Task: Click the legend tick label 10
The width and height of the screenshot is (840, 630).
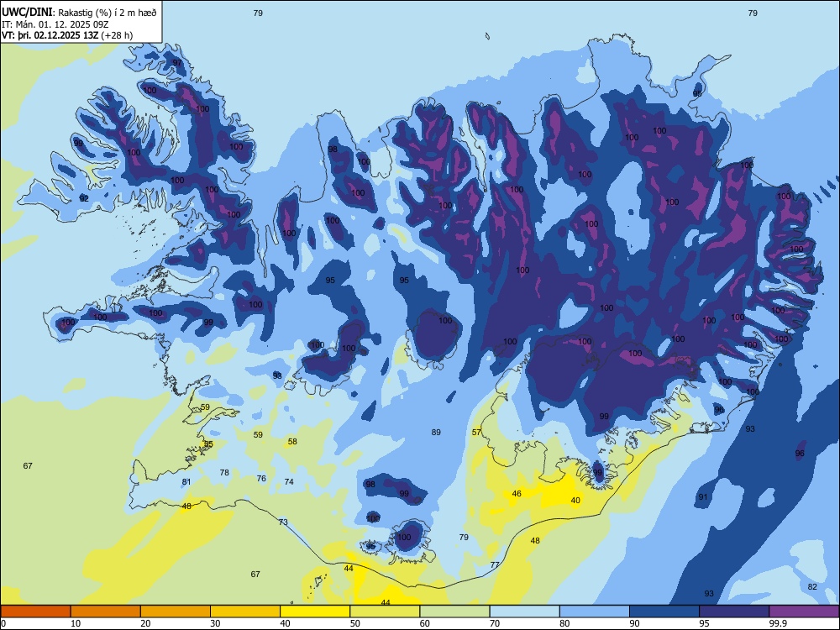Action: [x=76, y=623]
